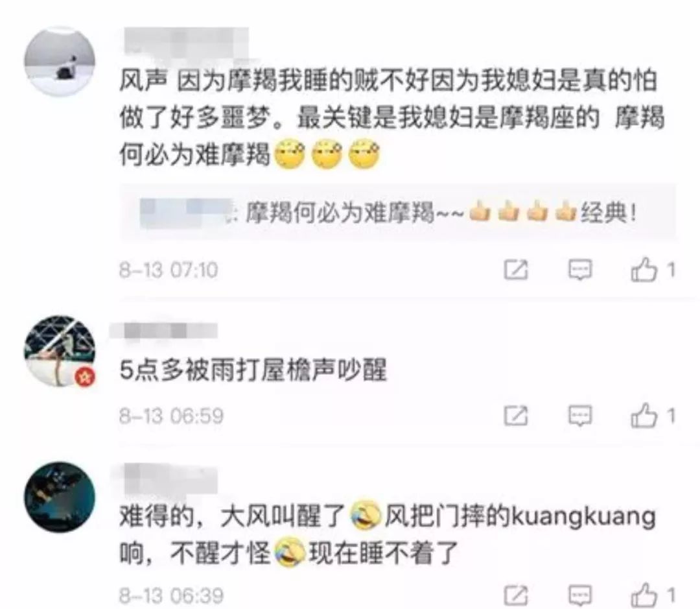Open the first commenter's snowy avatar

coord(60,61)
